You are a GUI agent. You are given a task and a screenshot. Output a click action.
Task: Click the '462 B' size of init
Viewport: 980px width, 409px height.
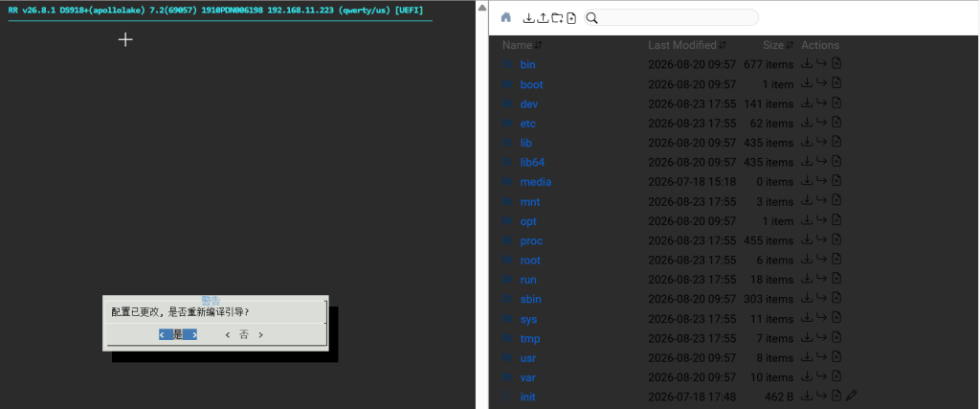point(779,398)
